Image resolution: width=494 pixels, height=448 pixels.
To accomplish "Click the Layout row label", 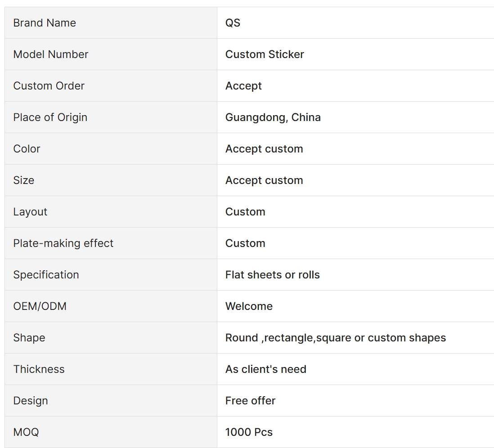I will coord(30,212).
